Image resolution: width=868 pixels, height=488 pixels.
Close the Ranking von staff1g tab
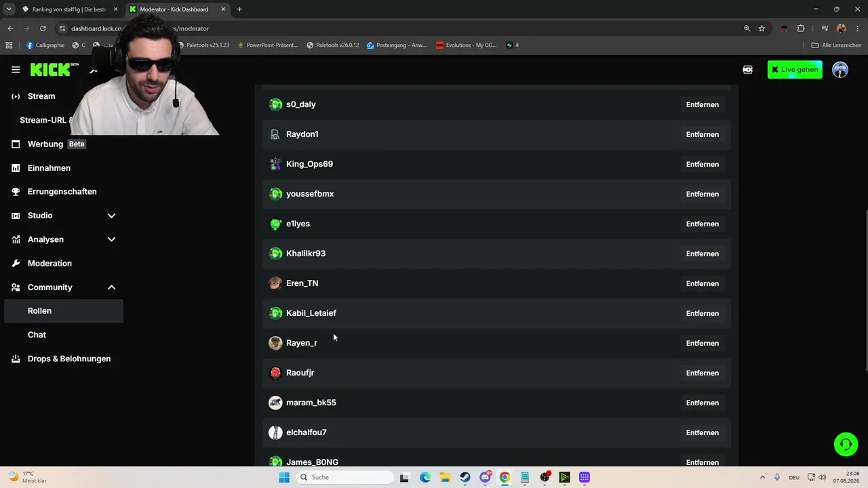[115, 9]
